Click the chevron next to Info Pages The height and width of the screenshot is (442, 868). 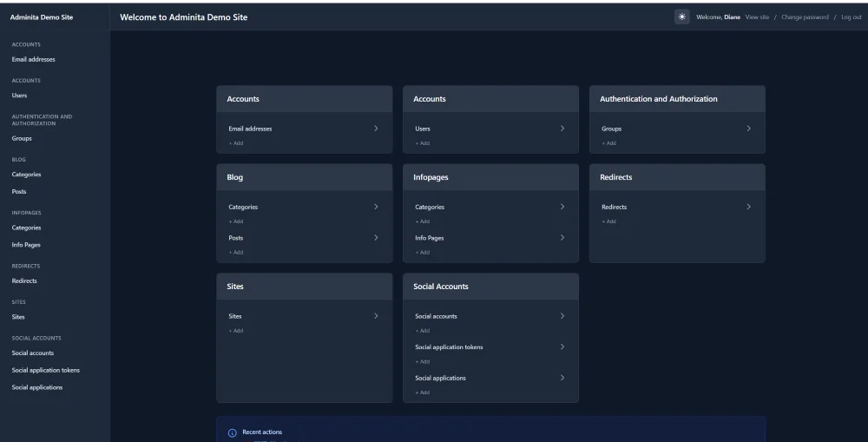(x=562, y=238)
